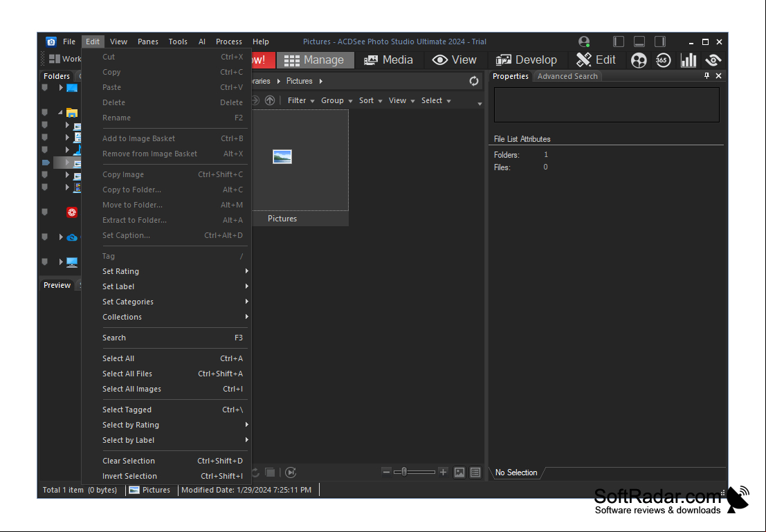Toggle the right pane layout icon
Viewport: 766px width, 532px height.
point(660,42)
